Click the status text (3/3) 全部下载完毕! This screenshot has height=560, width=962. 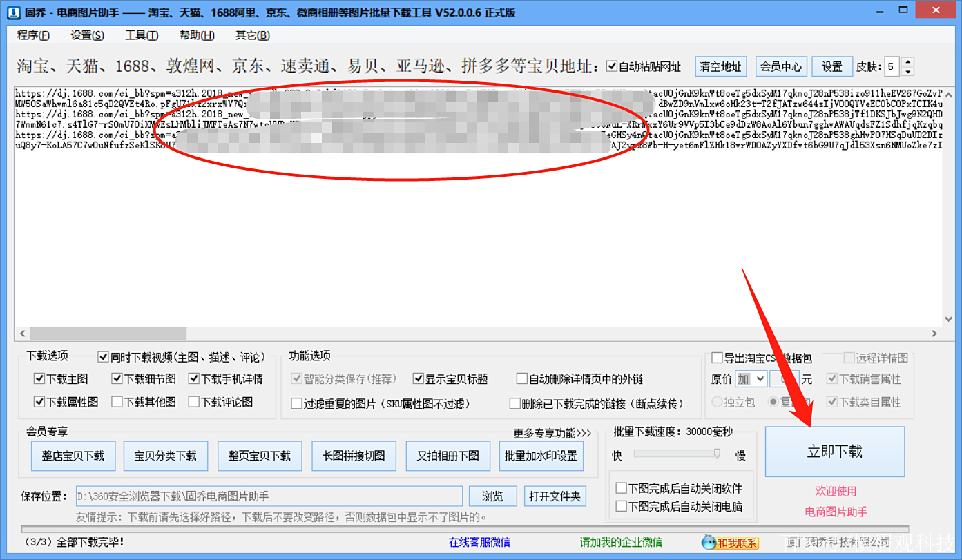tap(75, 542)
